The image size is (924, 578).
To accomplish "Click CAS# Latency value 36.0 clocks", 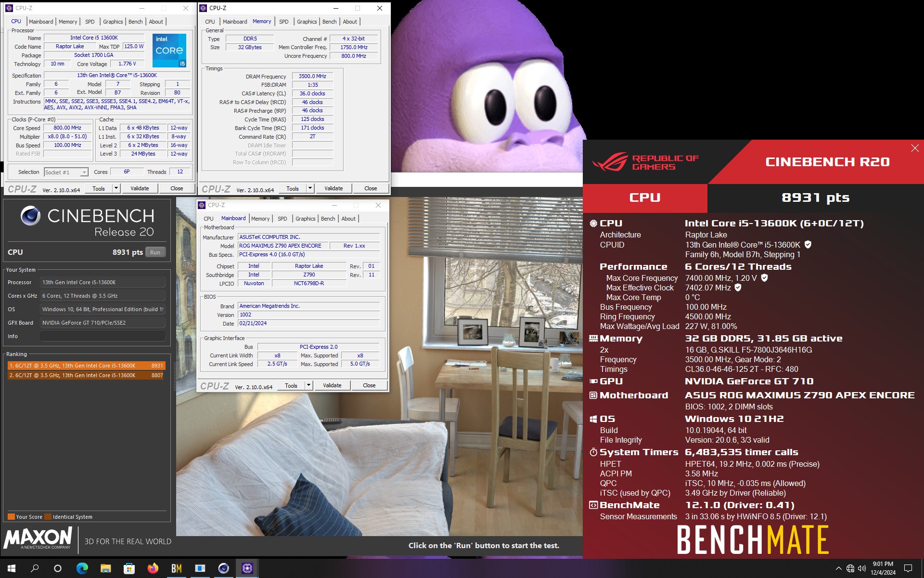I will (x=312, y=93).
